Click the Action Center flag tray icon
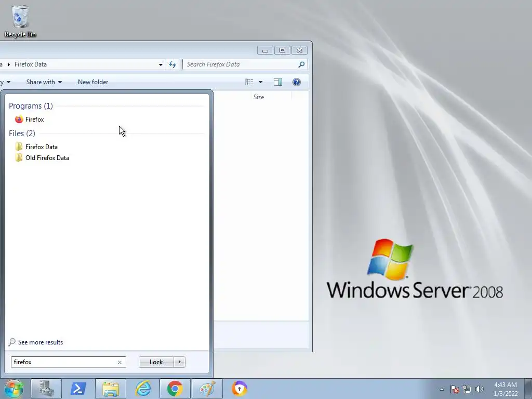 point(455,389)
